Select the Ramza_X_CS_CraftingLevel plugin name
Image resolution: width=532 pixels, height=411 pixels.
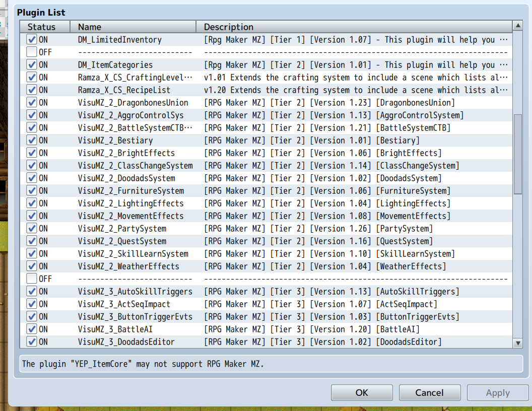click(135, 78)
